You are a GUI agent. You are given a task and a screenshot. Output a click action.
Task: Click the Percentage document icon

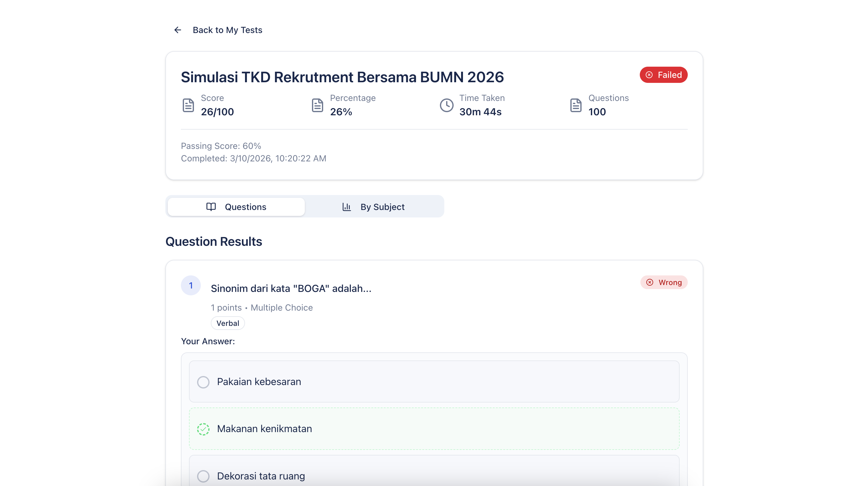click(317, 105)
